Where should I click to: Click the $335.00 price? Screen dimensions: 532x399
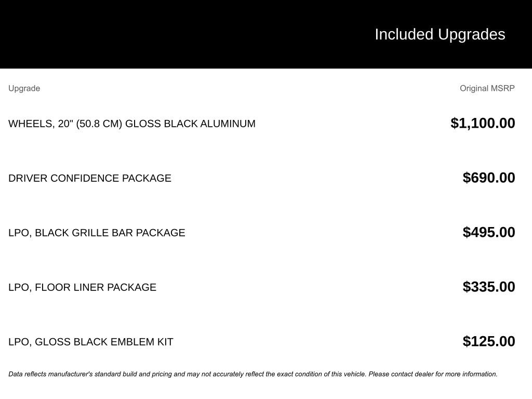[x=489, y=287]
